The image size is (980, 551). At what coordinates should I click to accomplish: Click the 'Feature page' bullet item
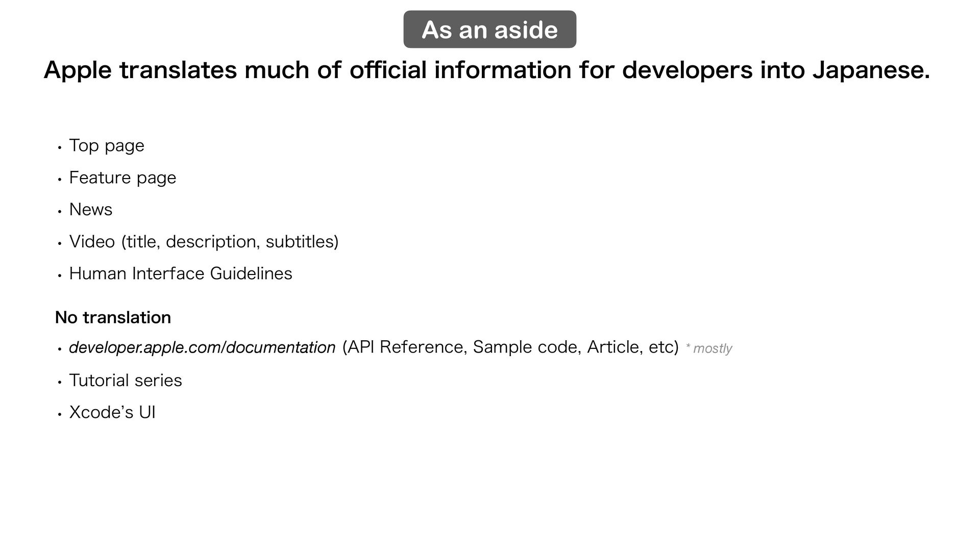click(x=122, y=178)
